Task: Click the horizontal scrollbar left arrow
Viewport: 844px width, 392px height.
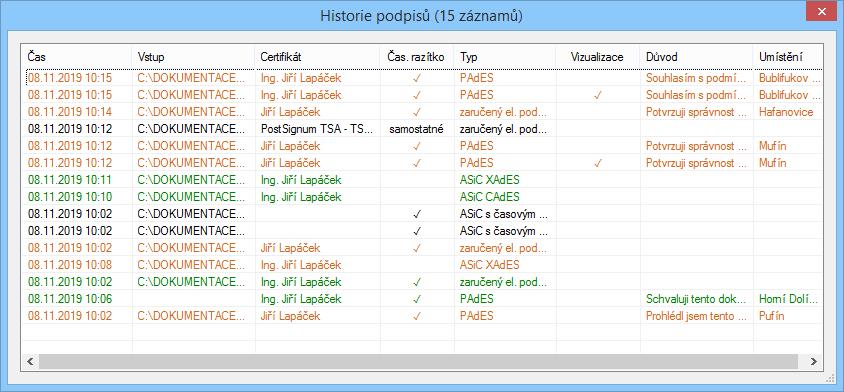Action: (x=30, y=361)
